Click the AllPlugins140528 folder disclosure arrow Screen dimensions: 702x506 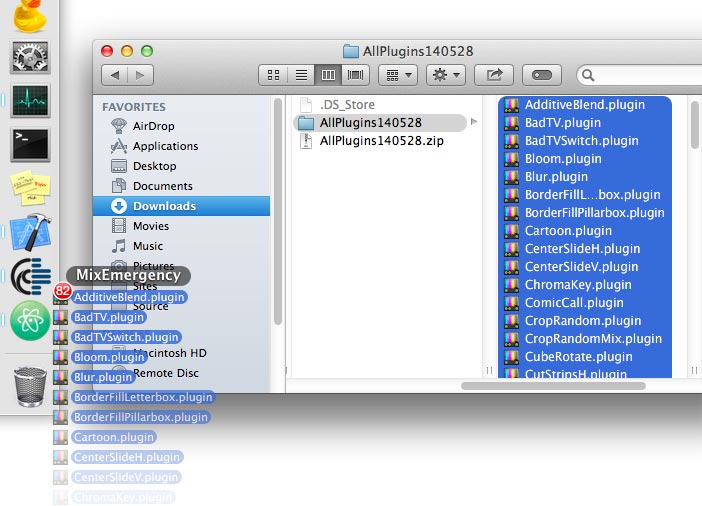474,122
